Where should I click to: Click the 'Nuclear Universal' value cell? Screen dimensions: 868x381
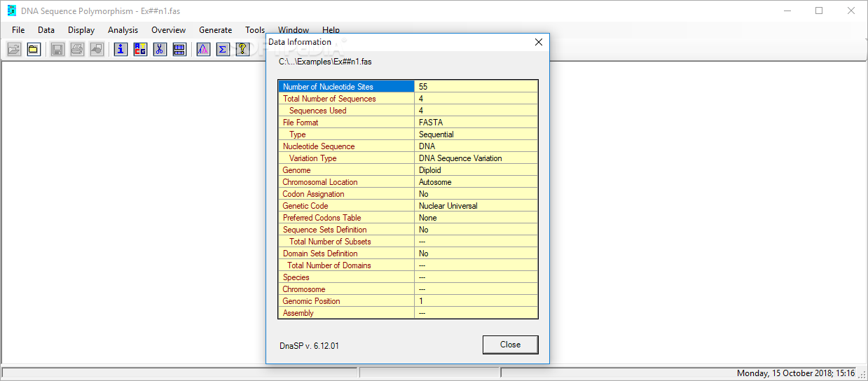(x=476, y=206)
